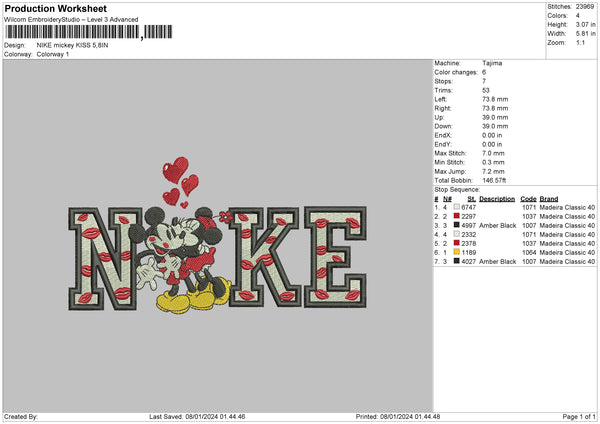Viewport: 600px width, 424px height.
Task: Click 'Madeira Classic 40' in stop row 1
Action: [x=567, y=207]
